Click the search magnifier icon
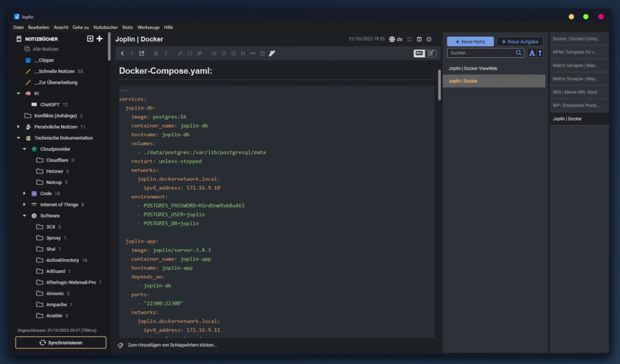Screen dimensions: 620x364 click(x=519, y=53)
